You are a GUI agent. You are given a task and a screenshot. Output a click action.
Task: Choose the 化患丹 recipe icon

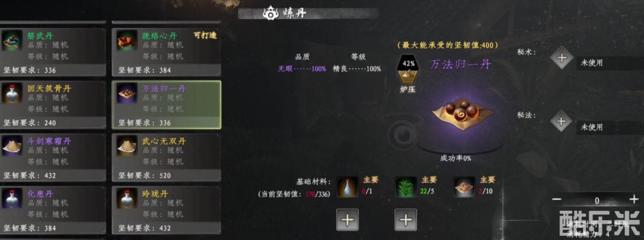[x=12, y=198]
